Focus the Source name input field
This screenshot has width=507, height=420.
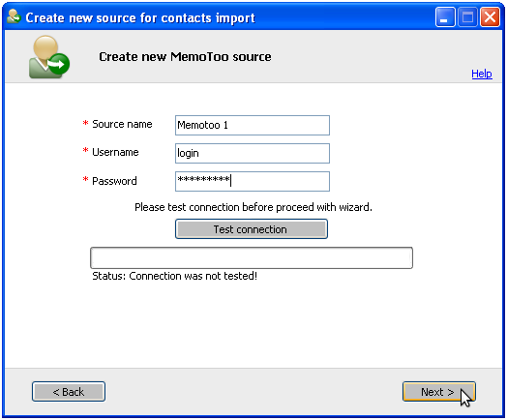coord(253,125)
